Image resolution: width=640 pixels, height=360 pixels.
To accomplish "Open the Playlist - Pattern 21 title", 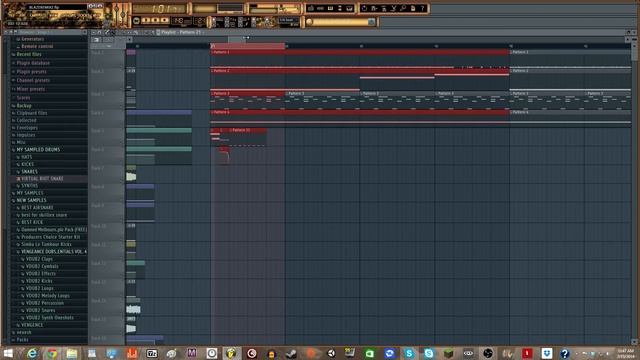I will [x=181, y=32].
